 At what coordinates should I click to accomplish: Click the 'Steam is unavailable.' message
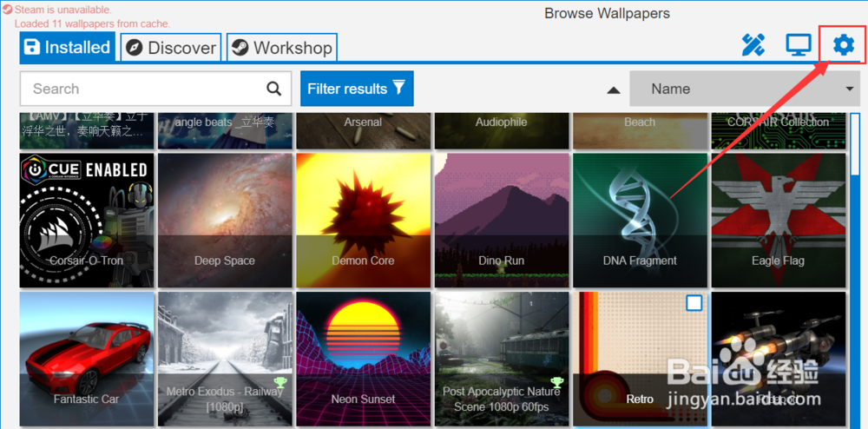[63, 10]
